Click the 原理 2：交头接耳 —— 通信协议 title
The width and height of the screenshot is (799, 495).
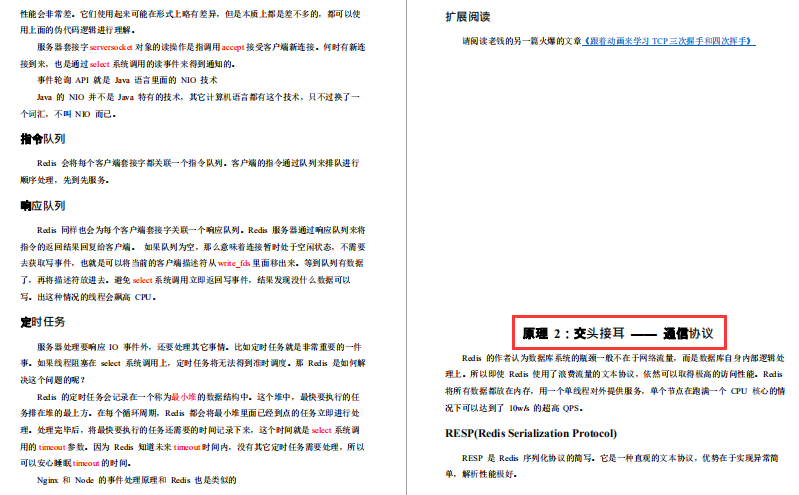point(618,333)
